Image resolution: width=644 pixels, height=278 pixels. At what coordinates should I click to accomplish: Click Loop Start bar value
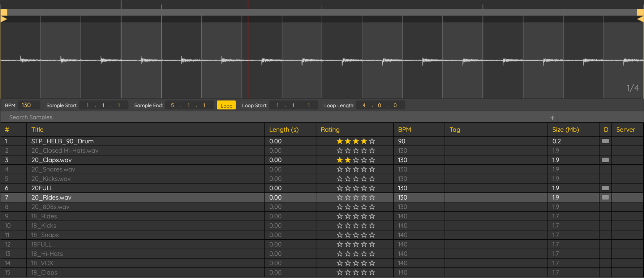[278, 105]
